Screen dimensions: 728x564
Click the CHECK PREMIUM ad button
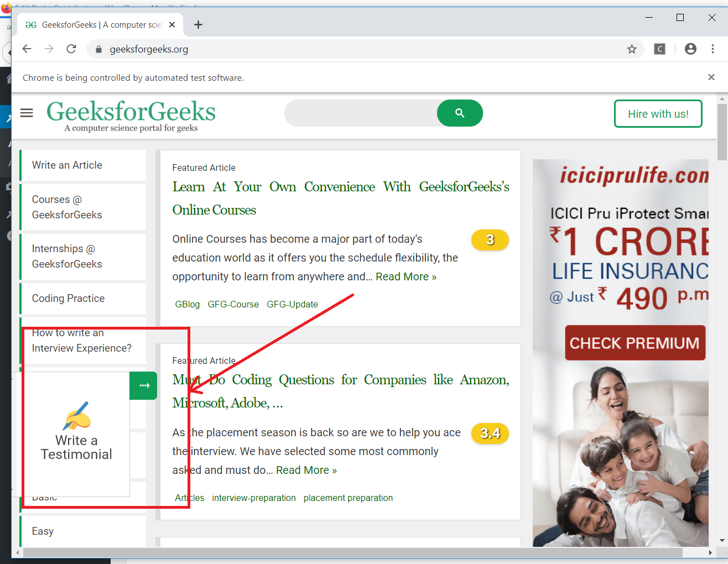[x=635, y=343]
